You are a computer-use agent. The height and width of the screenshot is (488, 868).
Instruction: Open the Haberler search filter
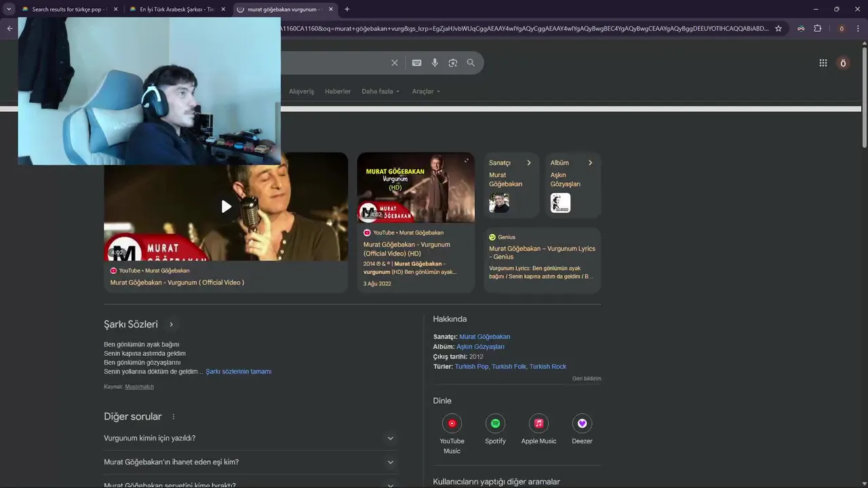pyautogui.click(x=338, y=91)
